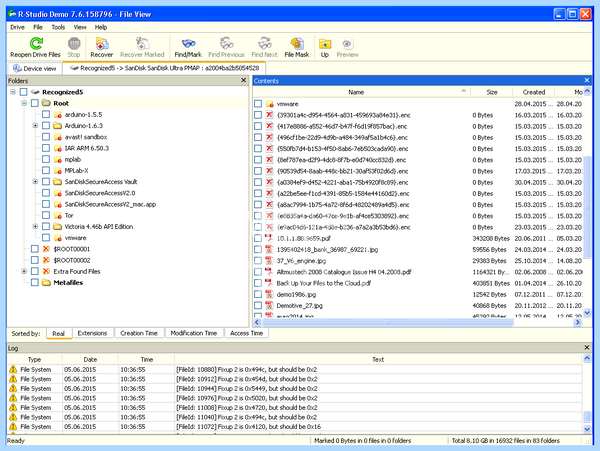Click the Extra Found Files icon
Screen dimensions: 600x451
pos(46,271)
